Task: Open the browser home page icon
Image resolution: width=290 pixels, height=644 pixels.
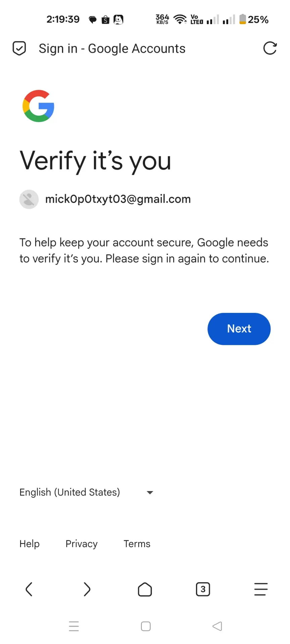Action: tap(145, 589)
